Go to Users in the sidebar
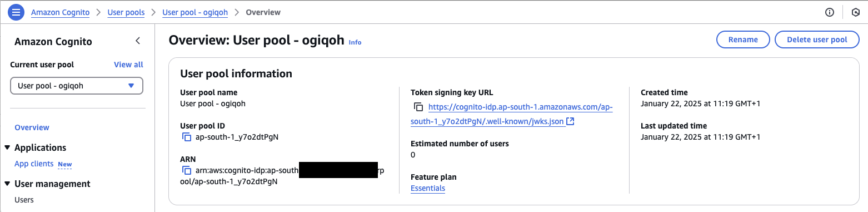Image resolution: width=868 pixels, height=212 pixels. 24,200
